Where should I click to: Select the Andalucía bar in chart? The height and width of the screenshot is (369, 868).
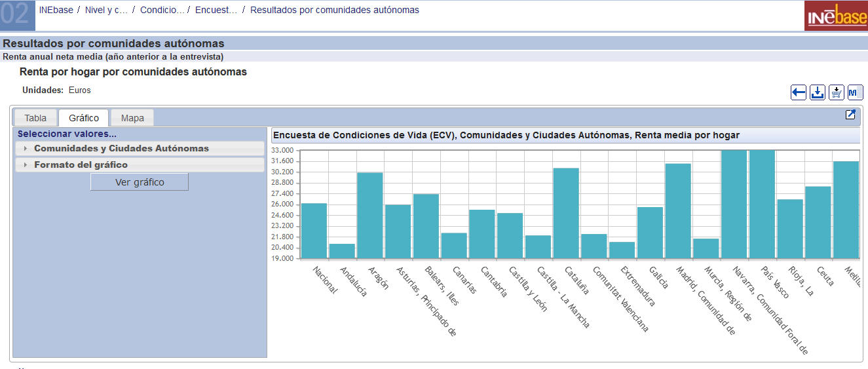coord(342,251)
